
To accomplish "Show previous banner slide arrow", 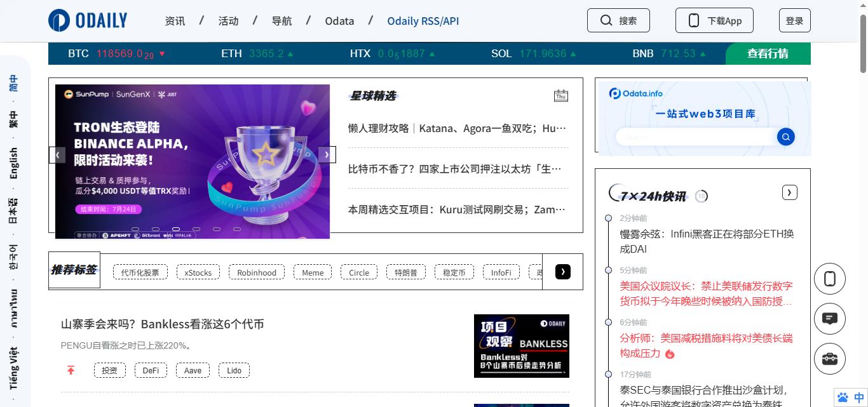I will (57, 154).
